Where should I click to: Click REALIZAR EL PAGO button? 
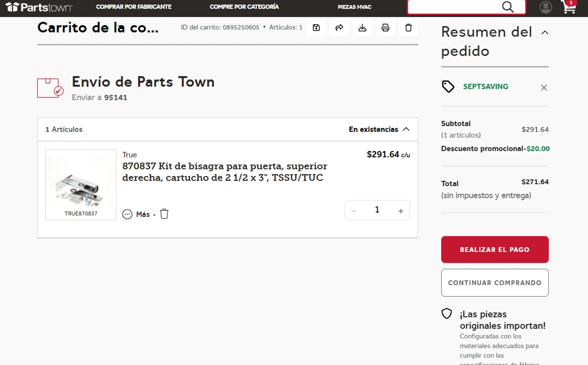[x=495, y=249]
